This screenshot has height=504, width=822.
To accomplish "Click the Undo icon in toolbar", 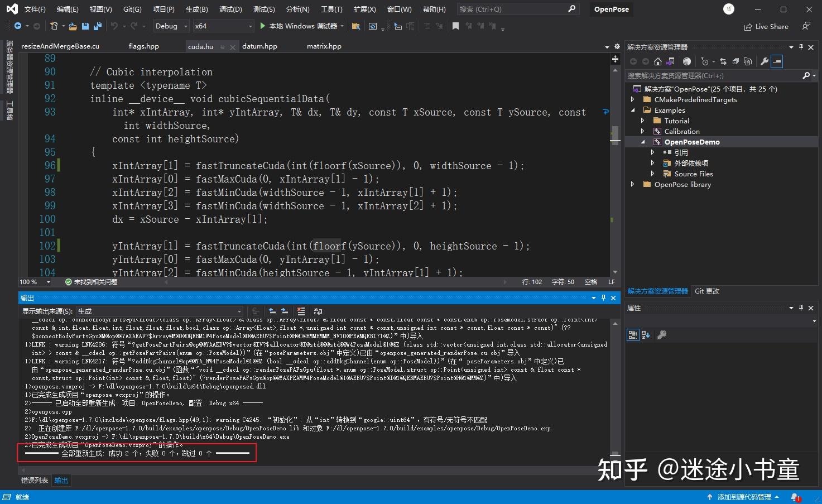I will click(x=116, y=26).
